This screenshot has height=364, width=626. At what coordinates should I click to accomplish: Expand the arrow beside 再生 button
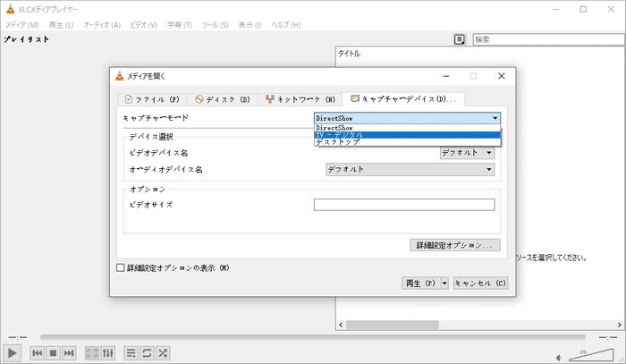click(444, 284)
